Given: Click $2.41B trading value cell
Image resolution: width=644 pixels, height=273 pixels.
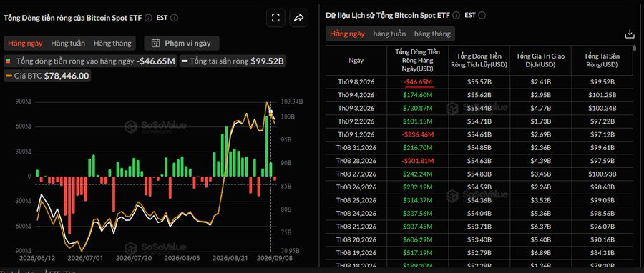Looking at the screenshot, I should 541,82.
